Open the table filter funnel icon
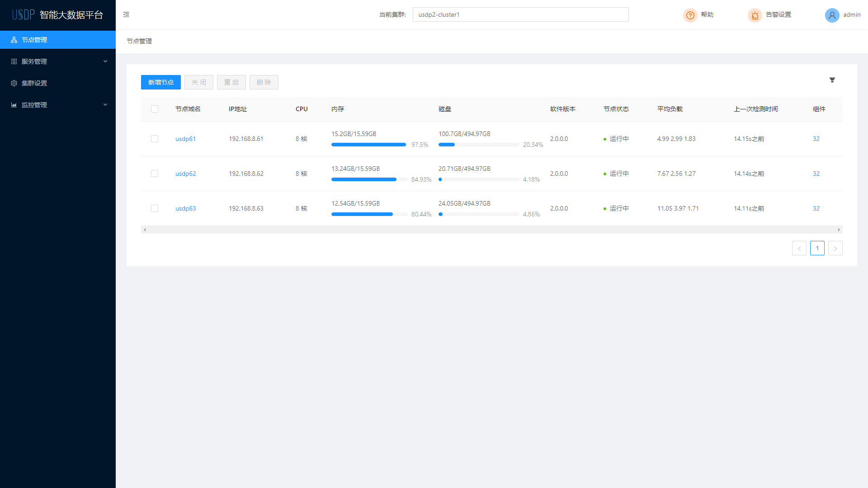The height and width of the screenshot is (488, 868). [832, 80]
